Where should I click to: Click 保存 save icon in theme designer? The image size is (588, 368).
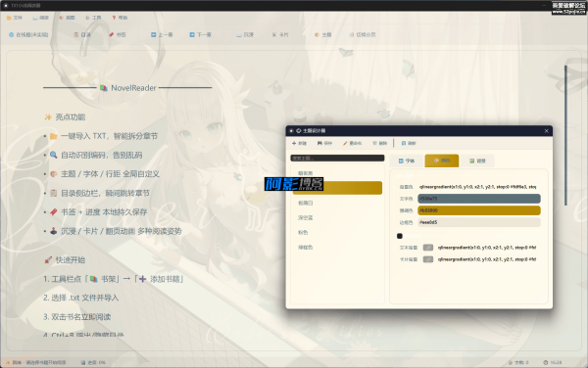click(324, 143)
